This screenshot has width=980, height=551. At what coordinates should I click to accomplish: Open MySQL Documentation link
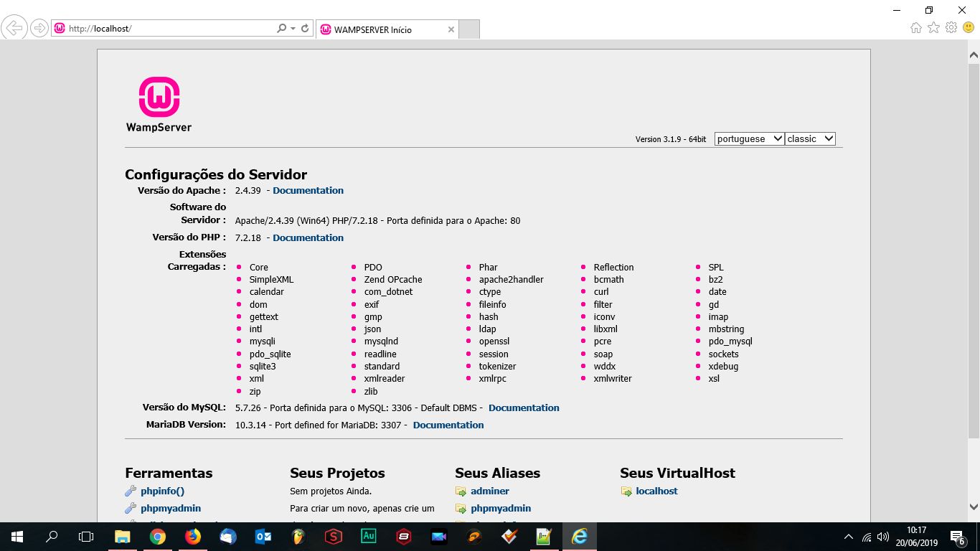[524, 408]
